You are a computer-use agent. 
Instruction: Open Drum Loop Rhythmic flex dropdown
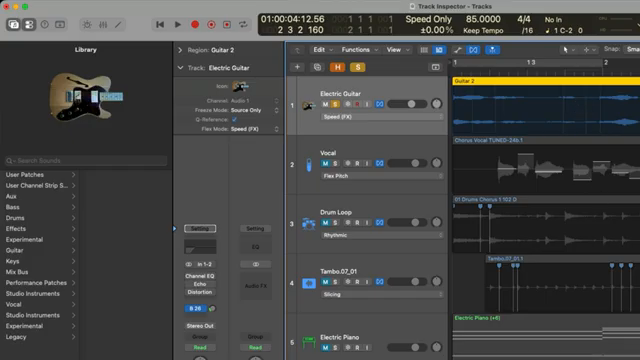[382, 235]
